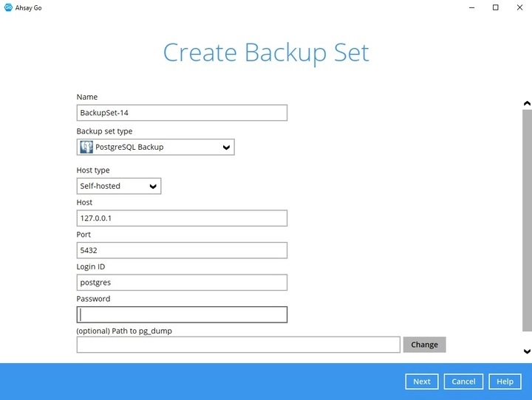Click the Name field containing BackupSet-14
532x400 pixels.
[182, 113]
